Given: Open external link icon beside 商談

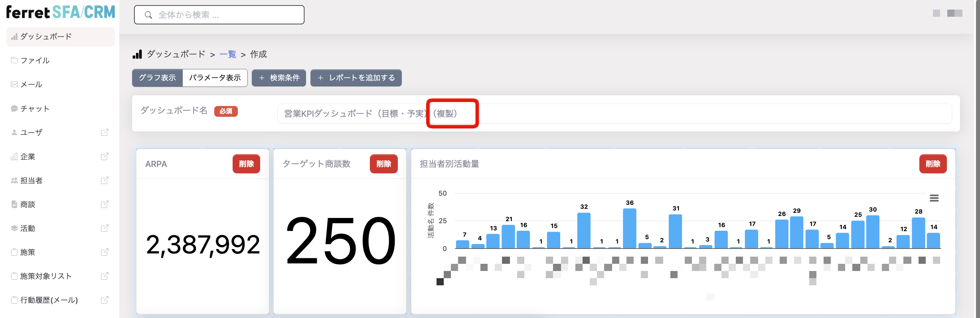Looking at the screenshot, I should point(105,204).
